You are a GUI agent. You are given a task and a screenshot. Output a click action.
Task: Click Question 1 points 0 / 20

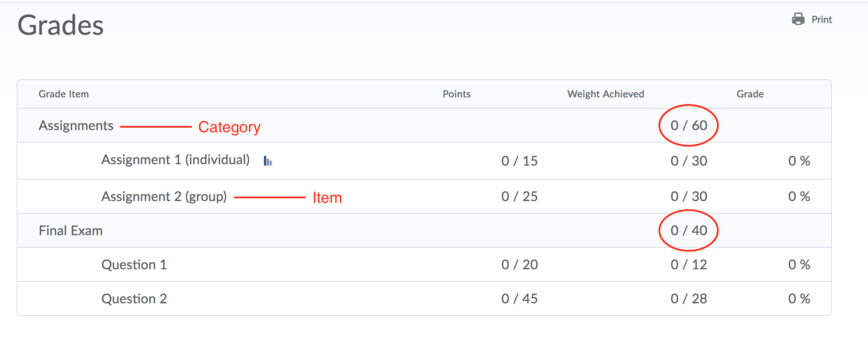point(519,265)
